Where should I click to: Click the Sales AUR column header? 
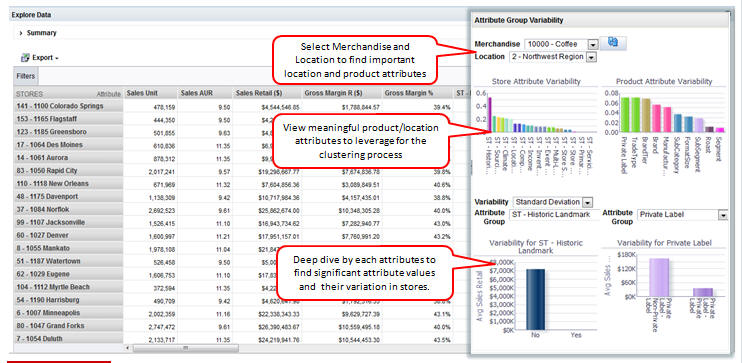coord(205,93)
